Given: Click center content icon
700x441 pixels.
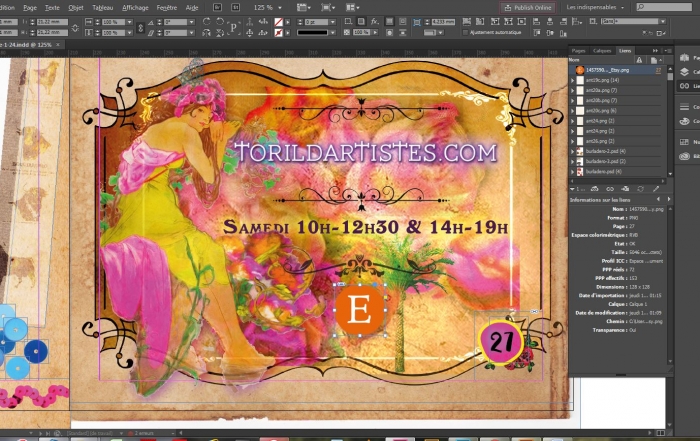Looking at the screenshot, I should 521,21.
